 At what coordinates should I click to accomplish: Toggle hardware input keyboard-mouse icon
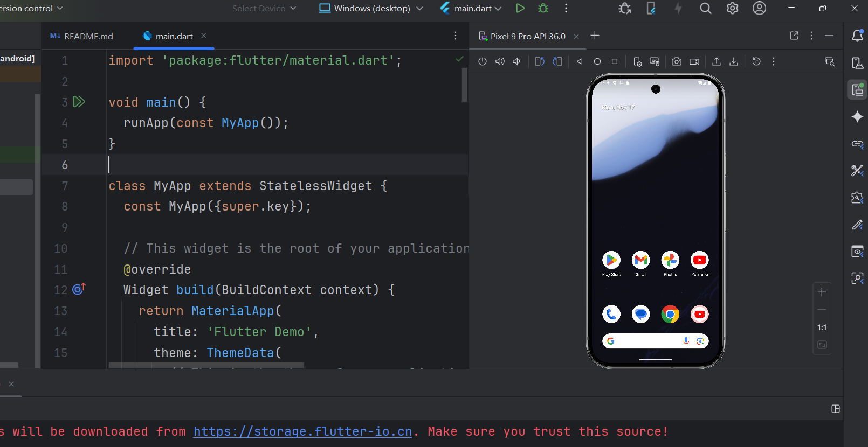point(655,61)
